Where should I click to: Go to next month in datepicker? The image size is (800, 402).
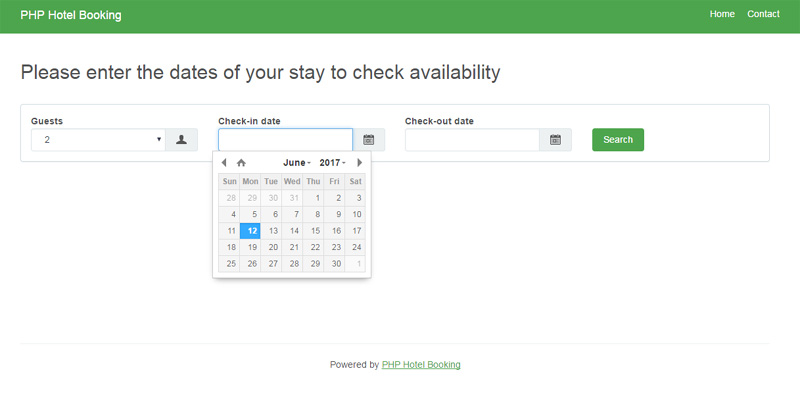pos(360,162)
